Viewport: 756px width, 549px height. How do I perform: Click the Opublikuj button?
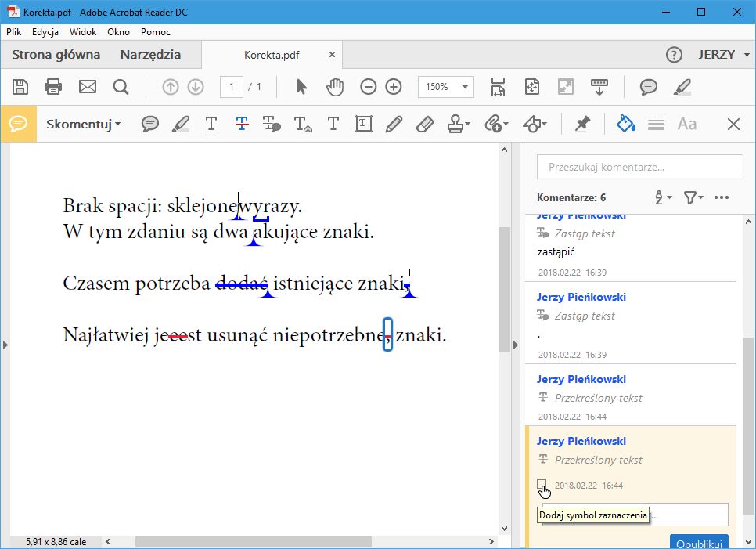(x=699, y=542)
